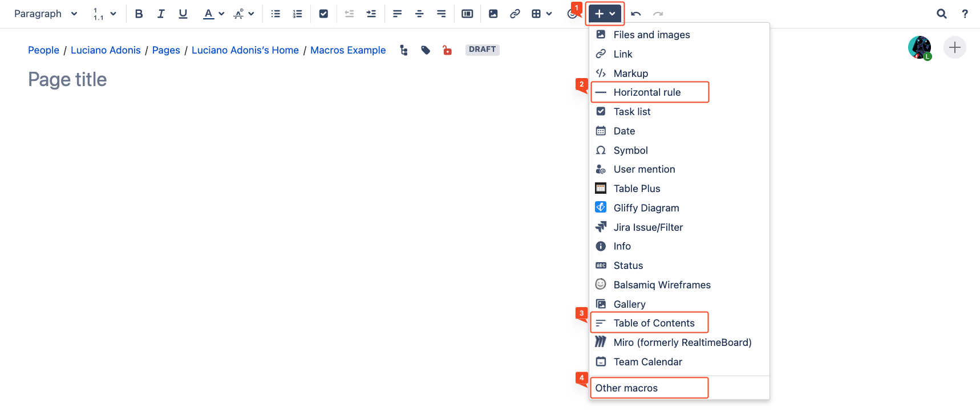Expand the table insert dropdown
This screenshot has width=980, height=416.
pos(549,14)
